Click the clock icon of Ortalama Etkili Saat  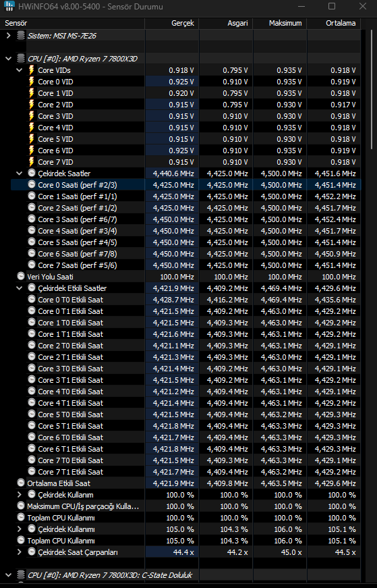pos(21,483)
